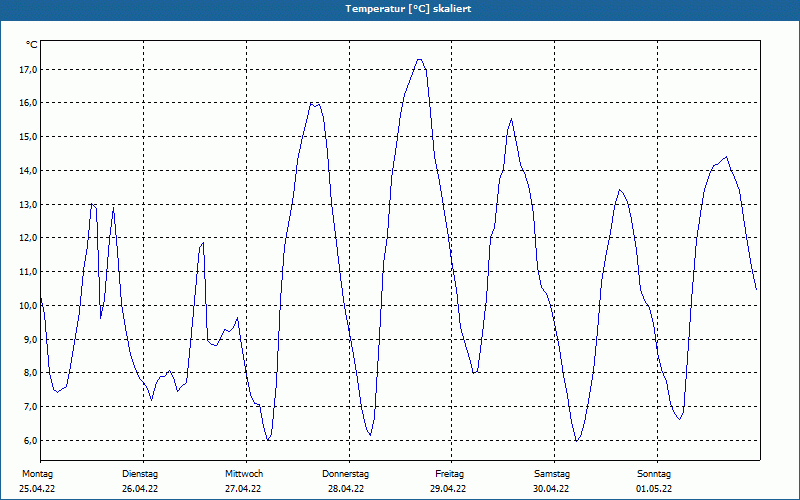Click the Dienstag day label
The height and width of the screenshot is (500, 800).
pyautogui.click(x=140, y=474)
